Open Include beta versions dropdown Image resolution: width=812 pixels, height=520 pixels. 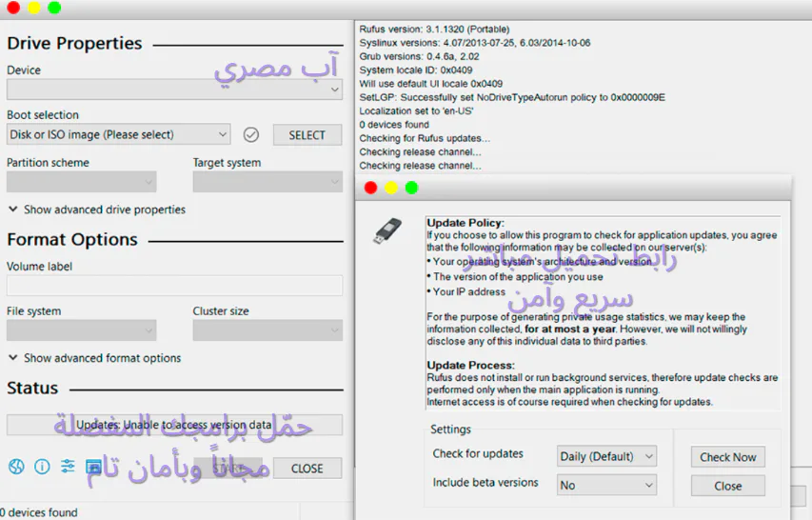click(607, 486)
